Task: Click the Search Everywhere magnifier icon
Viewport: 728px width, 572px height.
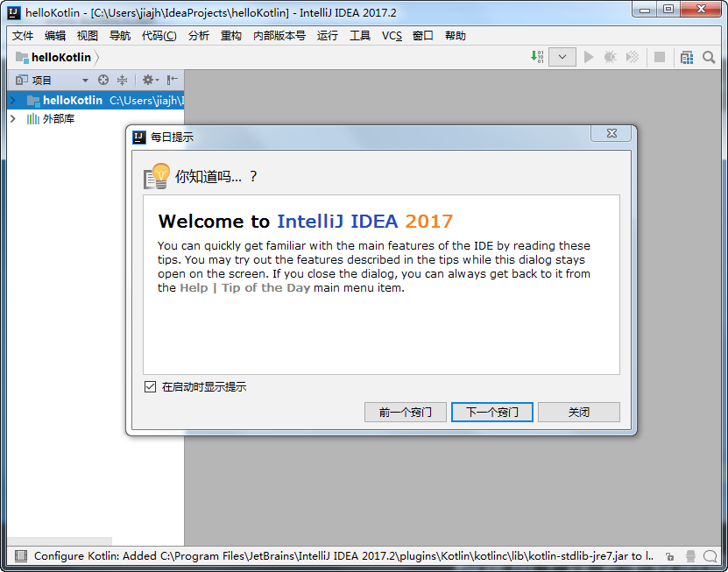Action: [x=709, y=57]
